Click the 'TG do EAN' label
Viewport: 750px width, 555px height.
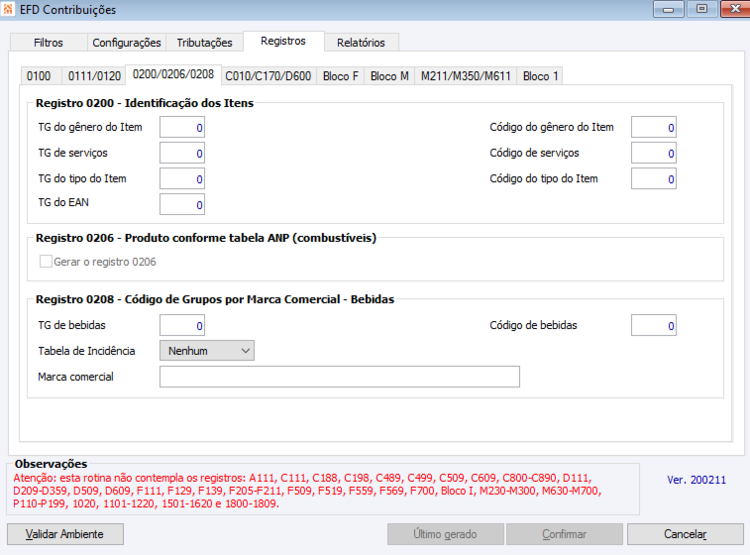pyautogui.click(x=63, y=202)
